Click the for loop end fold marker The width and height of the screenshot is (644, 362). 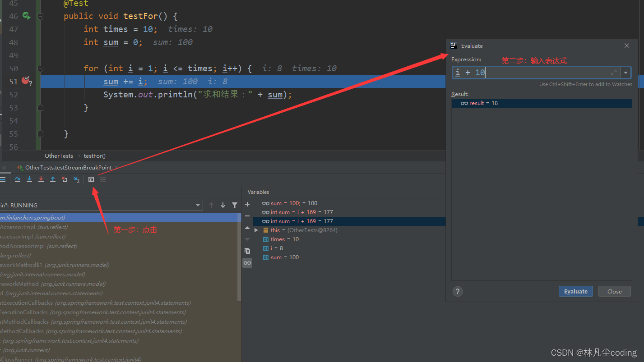pyautogui.click(x=40, y=108)
